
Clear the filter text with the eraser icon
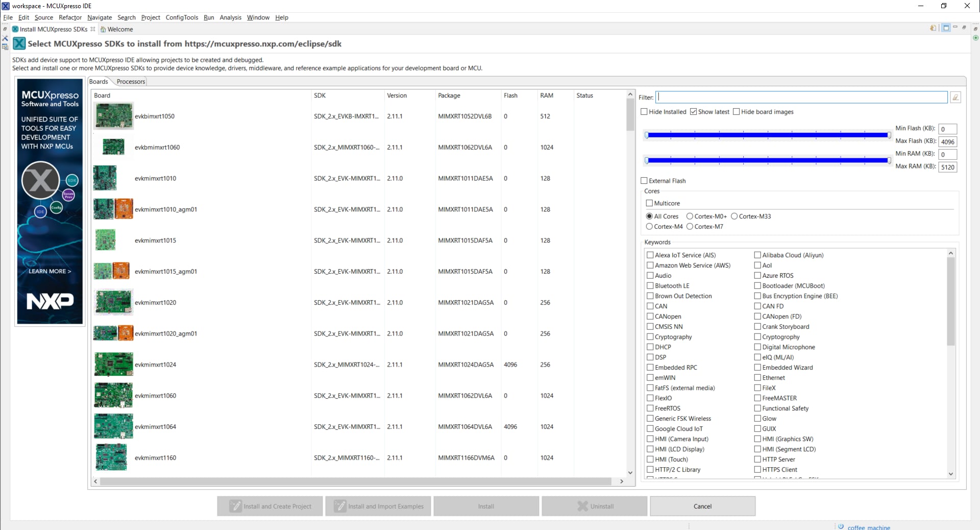tap(955, 98)
